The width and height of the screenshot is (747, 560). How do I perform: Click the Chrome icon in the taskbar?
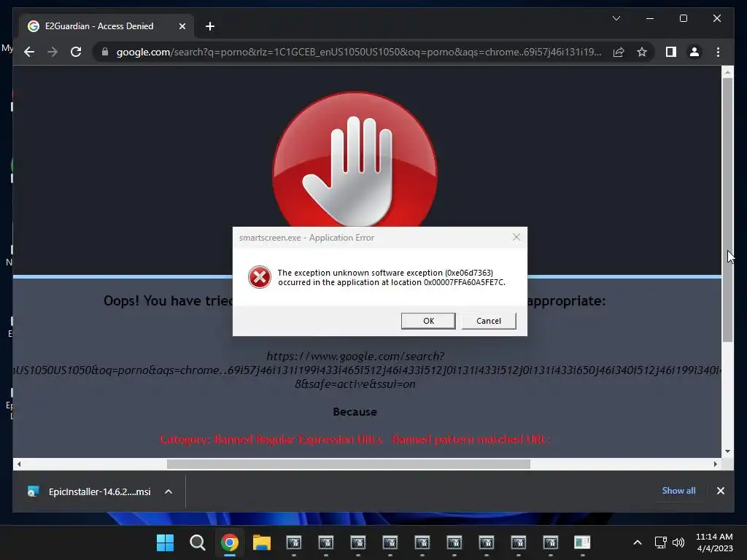229,542
